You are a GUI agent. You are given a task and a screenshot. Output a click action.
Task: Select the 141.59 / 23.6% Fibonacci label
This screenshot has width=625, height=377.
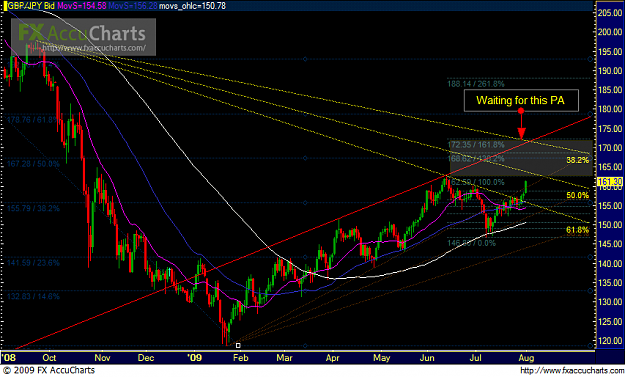33,263
